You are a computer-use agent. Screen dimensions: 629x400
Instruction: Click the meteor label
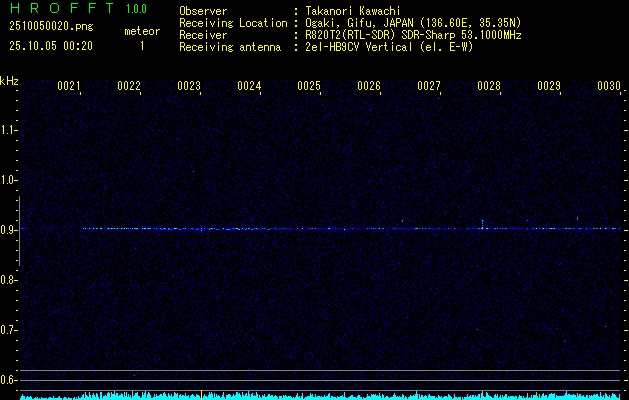coord(142,31)
